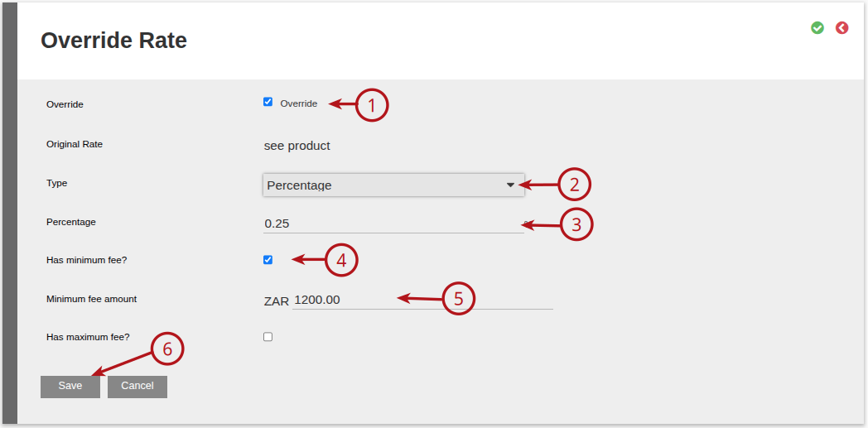868x428 pixels.
Task: Disable the Has minimum fee checkbox
Action: click(268, 260)
